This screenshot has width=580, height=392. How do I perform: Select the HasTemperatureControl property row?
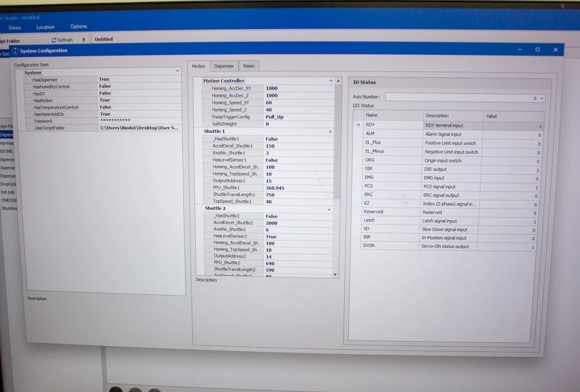(103, 107)
